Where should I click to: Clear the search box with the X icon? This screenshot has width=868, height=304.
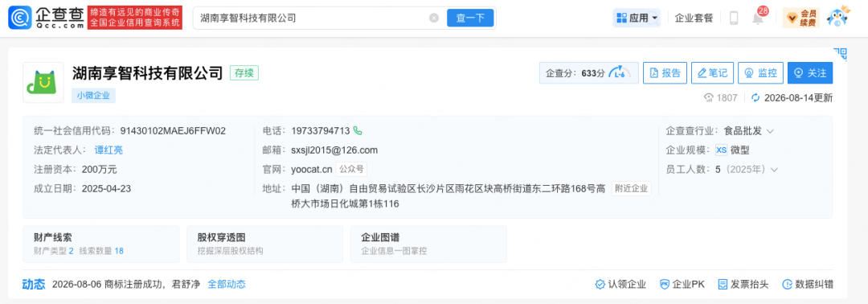[x=434, y=18]
